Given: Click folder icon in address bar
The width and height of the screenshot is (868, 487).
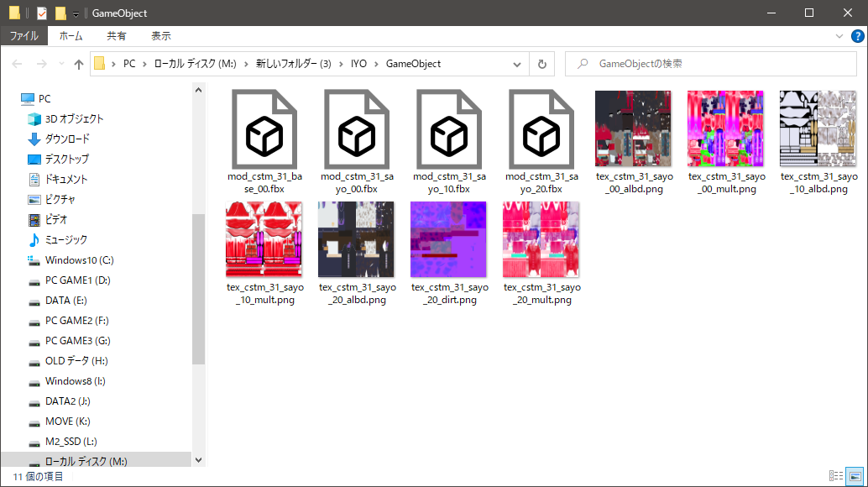Looking at the screenshot, I should coord(100,64).
